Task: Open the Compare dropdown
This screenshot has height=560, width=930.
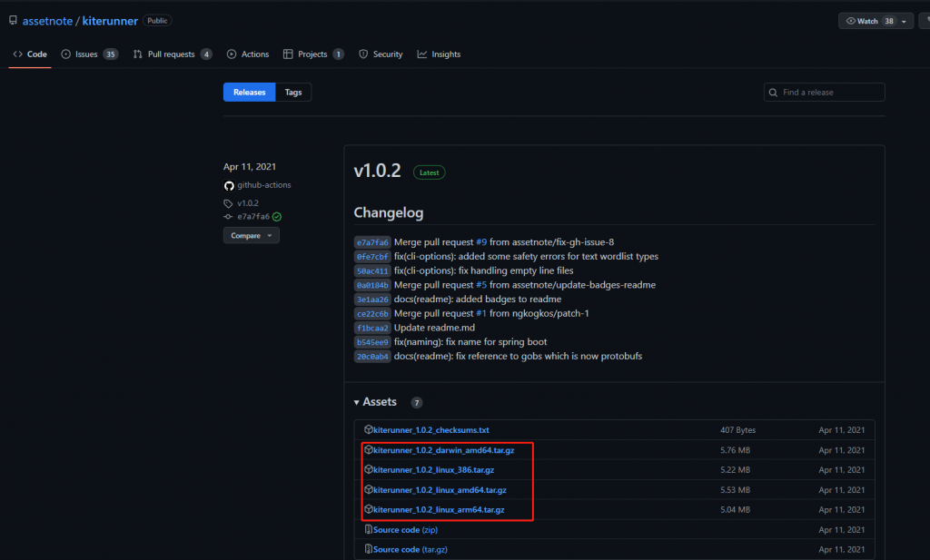Action: point(251,235)
